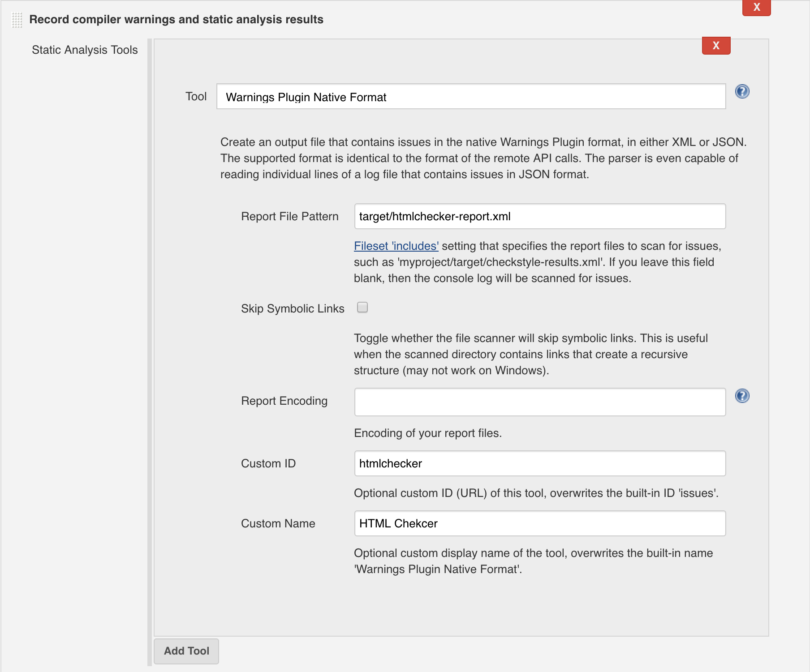810x672 pixels.
Task: Enable the Skip Symbolic Links checkbox
Action: click(x=362, y=308)
